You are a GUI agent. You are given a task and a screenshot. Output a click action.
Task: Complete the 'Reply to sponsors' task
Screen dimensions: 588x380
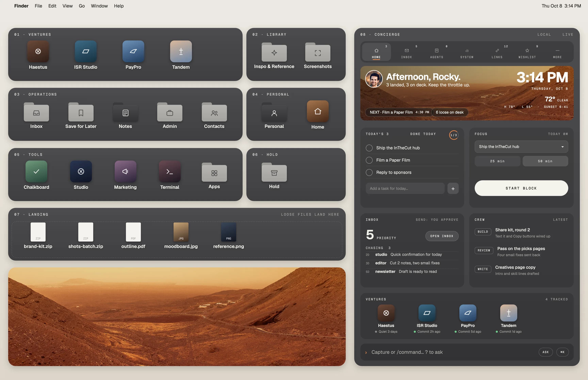[x=369, y=172]
